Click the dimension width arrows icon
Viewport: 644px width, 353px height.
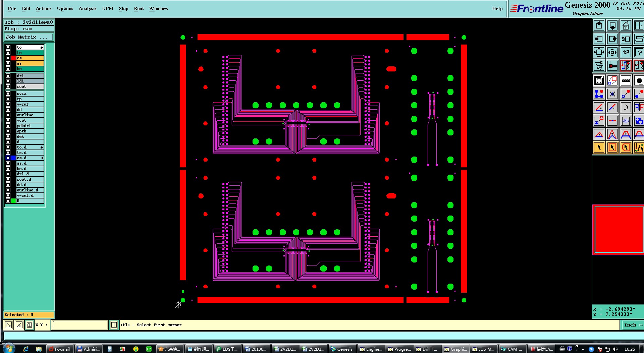coord(626,121)
